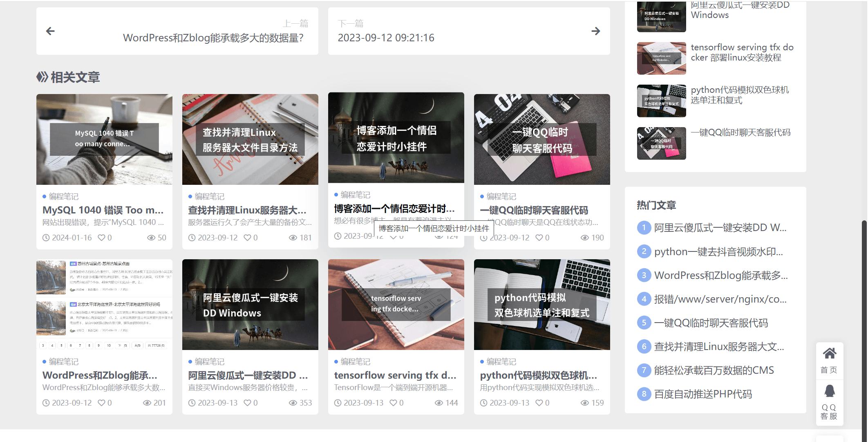Open next post dated 2023-09-12 09:21:16
This screenshot has height=442, width=868.
[386, 38]
